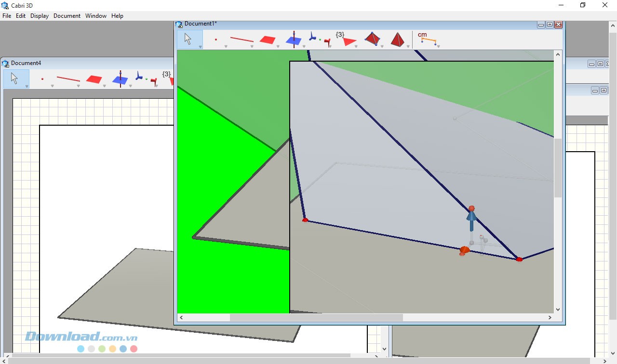Open the Window menu
This screenshot has width=617, height=364.
(x=96, y=16)
